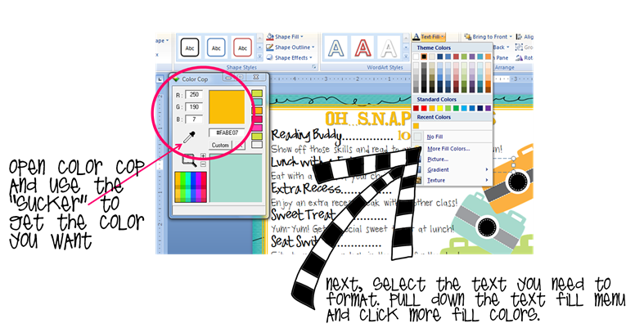Click the Shape Fill paint bucket icon
This screenshot has width=644, height=328.
(270, 37)
